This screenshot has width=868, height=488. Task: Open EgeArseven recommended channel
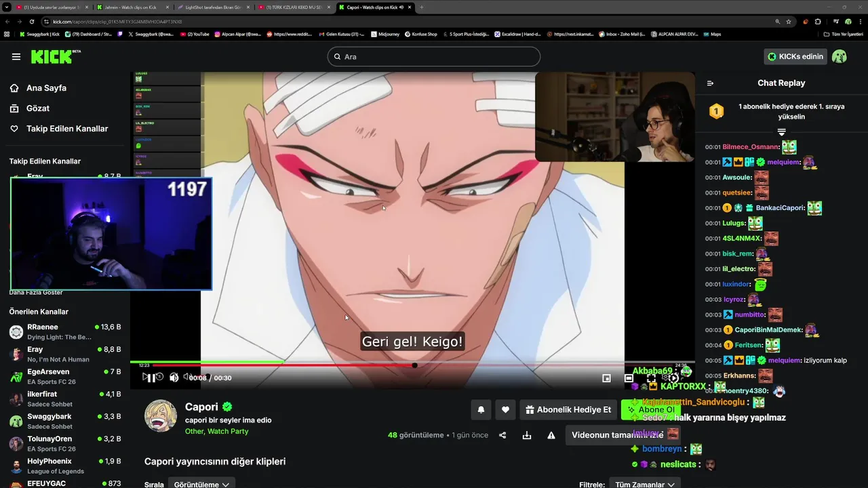click(x=65, y=376)
